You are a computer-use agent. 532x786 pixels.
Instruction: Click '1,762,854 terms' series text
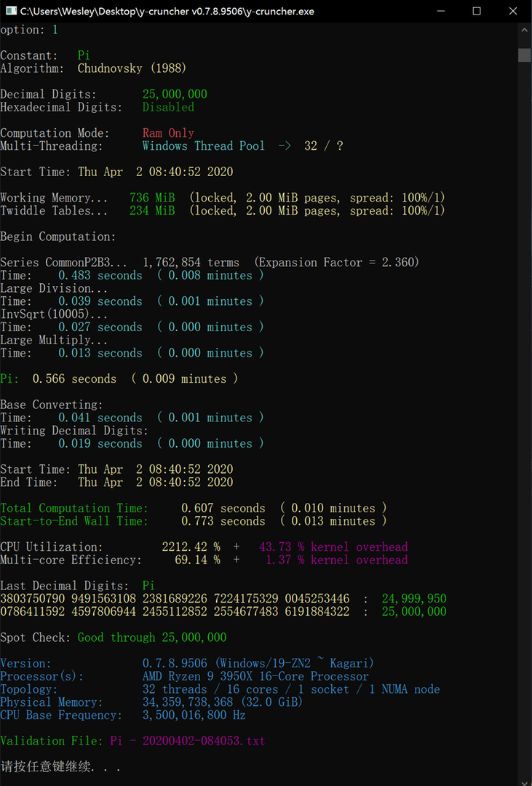click(191, 262)
